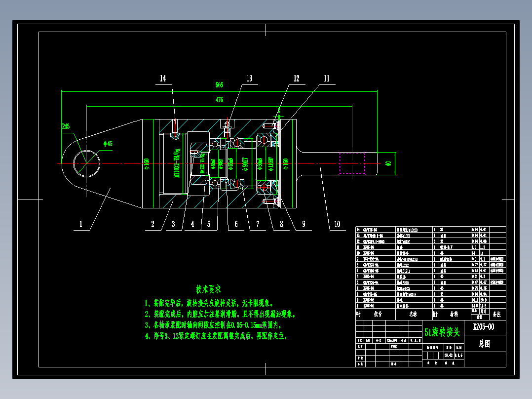The height and width of the screenshot is (399, 532).
Task: Select the φ45 eye hole circle
Action: 86,163
